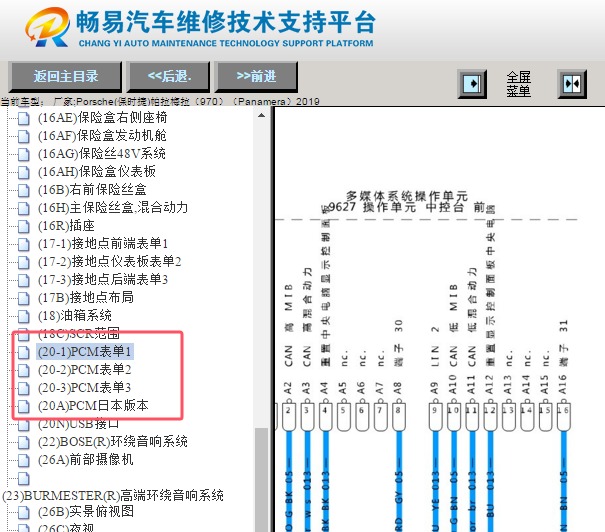The height and width of the screenshot is (532, 605).
Task: Select (17B)接地点布局 item
Action: (86, 297)
